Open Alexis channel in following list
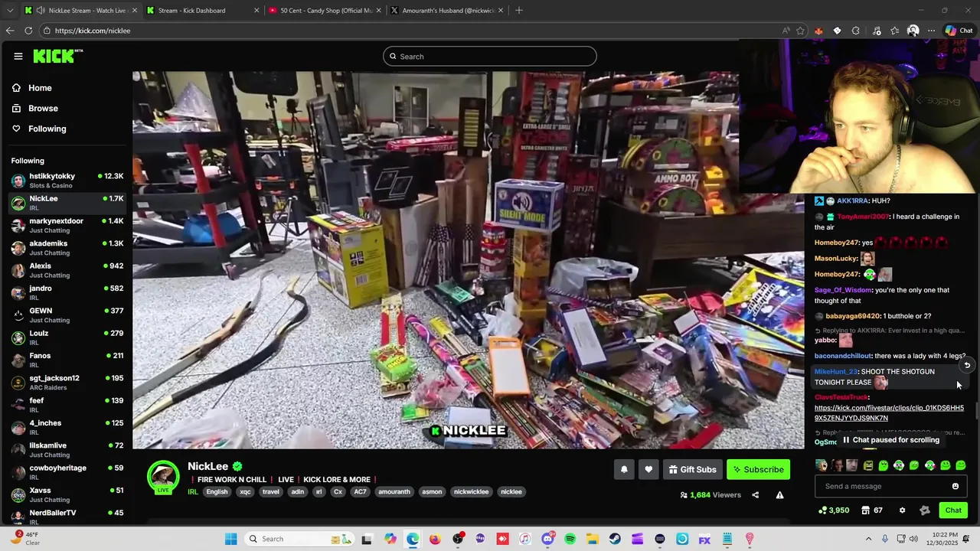 (x=67, y=270)
